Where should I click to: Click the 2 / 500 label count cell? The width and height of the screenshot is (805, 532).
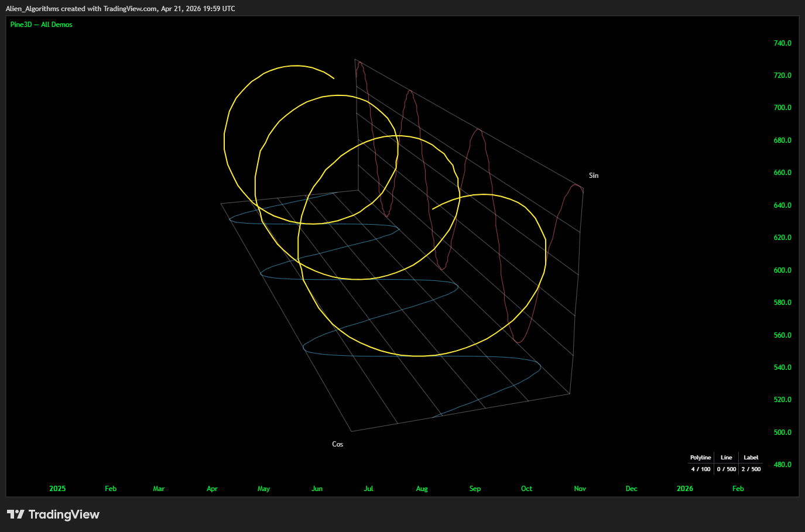[751, 469]
